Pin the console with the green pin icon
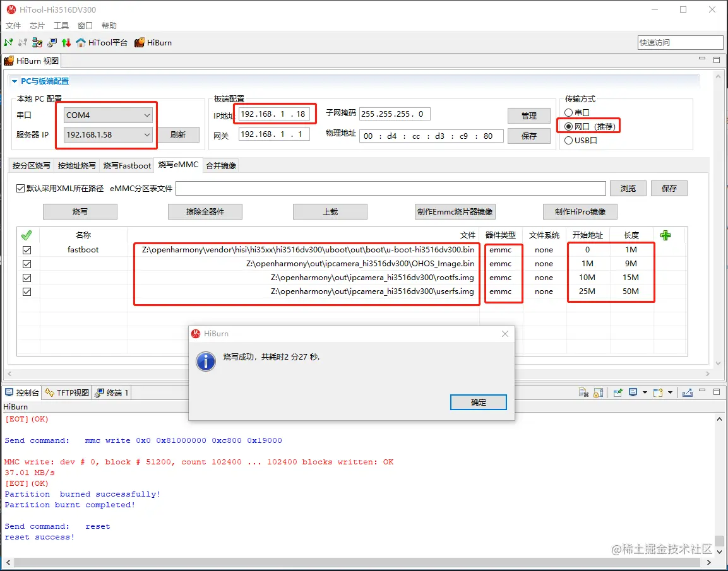 pyautogui.click(x=618, y=393)
